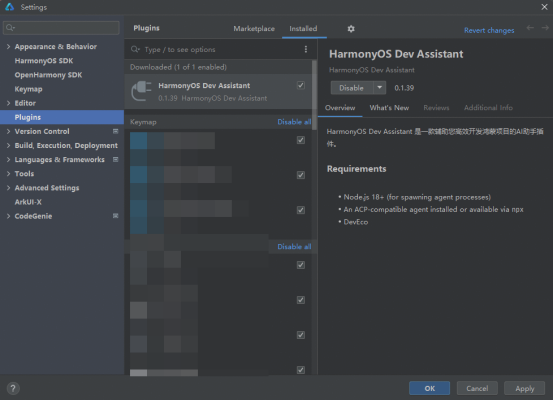
Task: Open the Reviews tab
Action: pyautogui.click(x=436, y=108)
